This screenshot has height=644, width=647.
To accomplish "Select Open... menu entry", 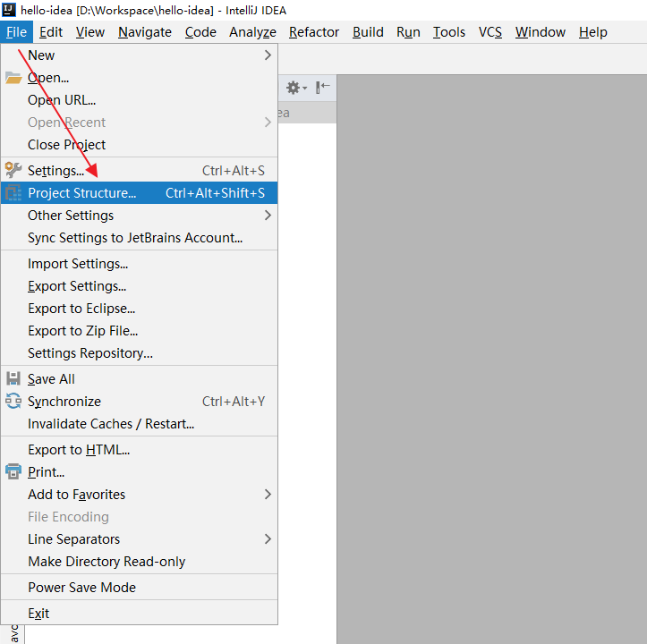I will (139, 78).
